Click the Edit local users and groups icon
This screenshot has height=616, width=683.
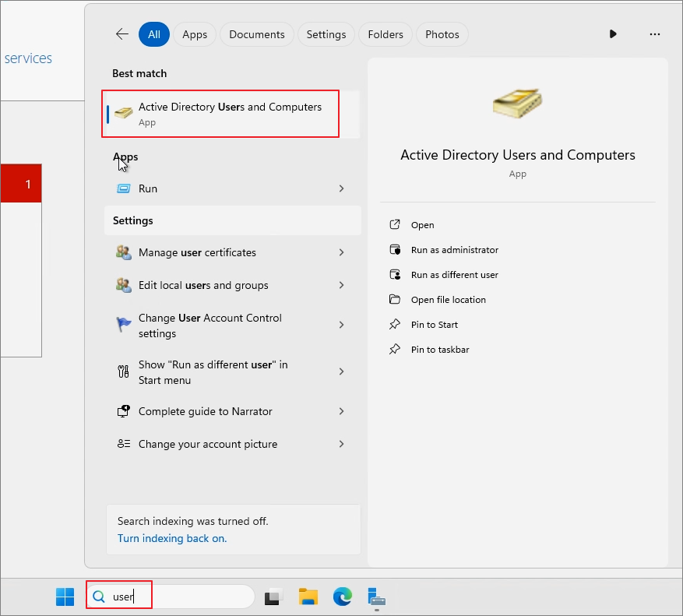(123, 285)
